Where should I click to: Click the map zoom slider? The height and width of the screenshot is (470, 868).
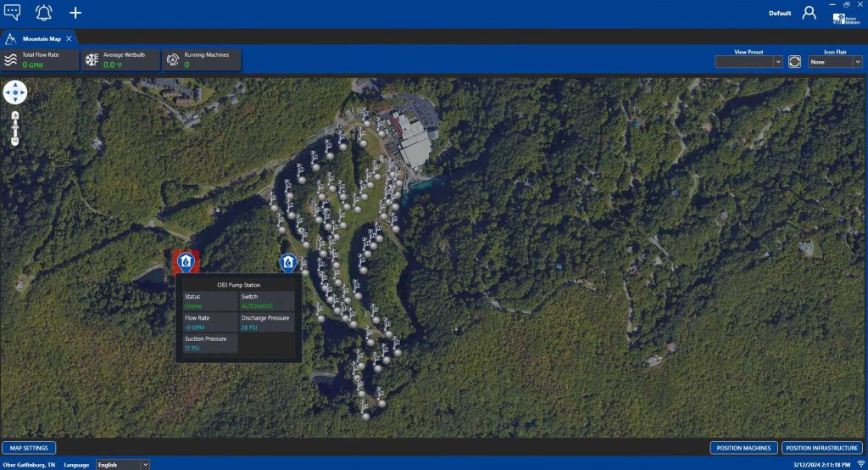15,127
